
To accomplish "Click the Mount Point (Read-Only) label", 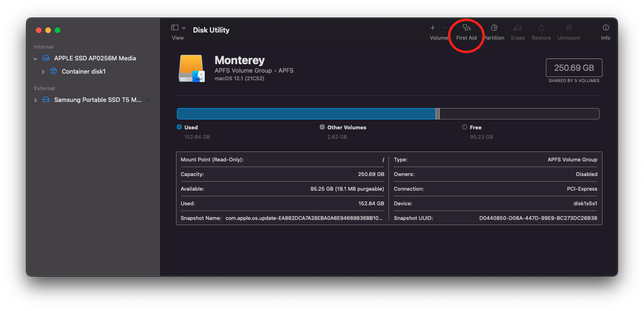I will click(212, 160).
